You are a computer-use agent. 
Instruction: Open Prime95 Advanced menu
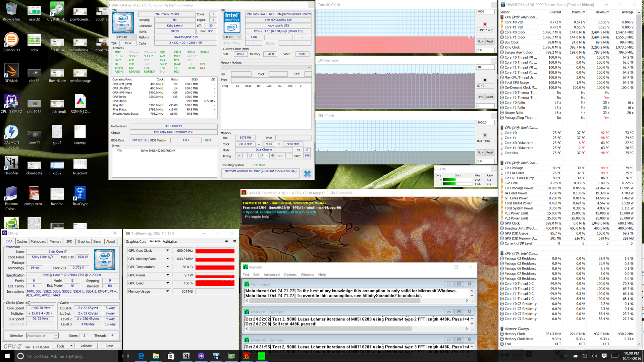pyautogui.click(x=271, y=275)
